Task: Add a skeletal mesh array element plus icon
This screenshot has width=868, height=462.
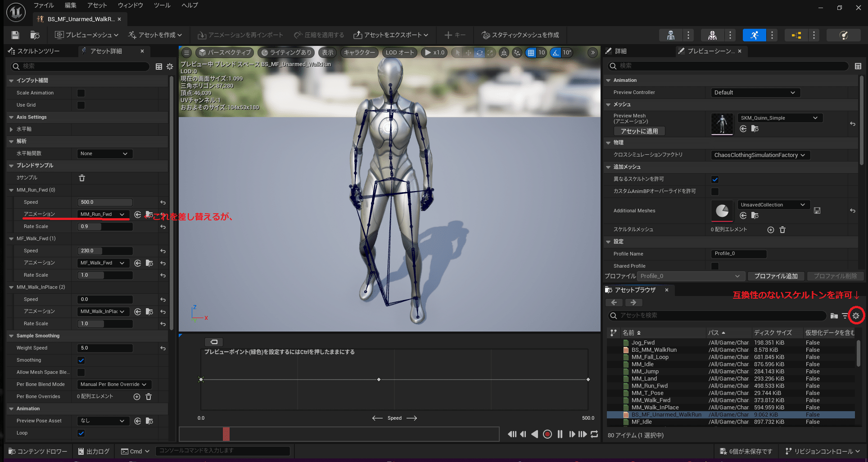Action: pos(771,230)
